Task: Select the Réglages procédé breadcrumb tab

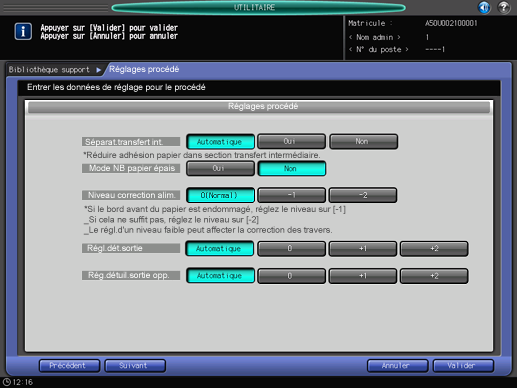Action: (144, 69)
